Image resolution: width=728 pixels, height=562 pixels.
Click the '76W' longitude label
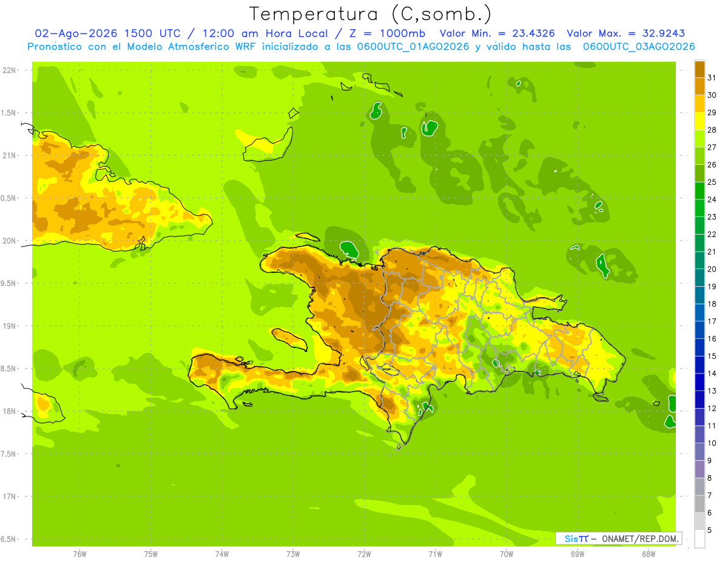pyautogui.click(x=79, y=554)
